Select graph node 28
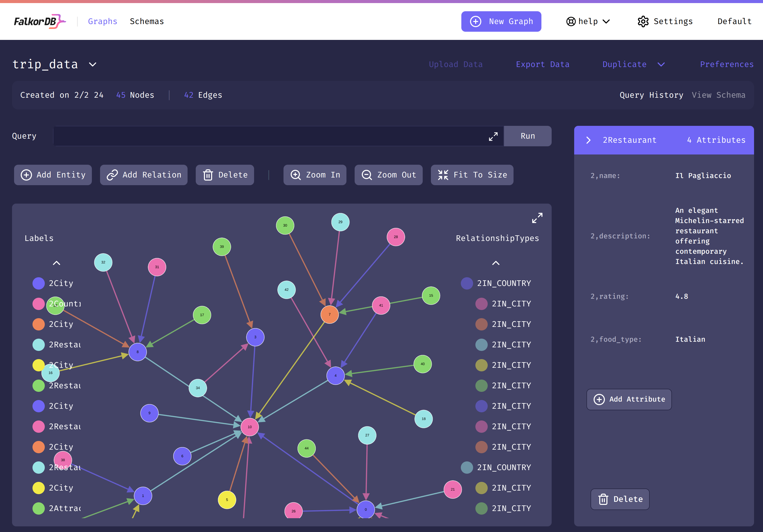This screenshot has height=532, width=763. click(x=396, y=237)
